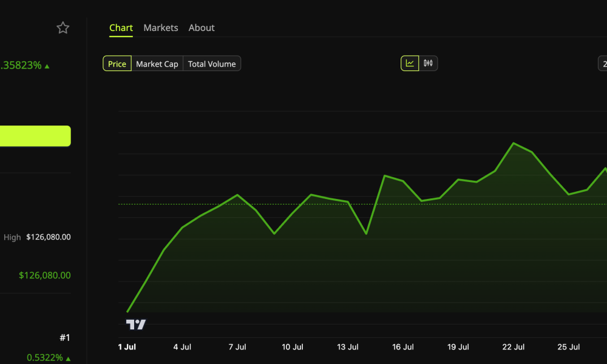Select the Total Volume chart mode
Image resolution: width=607 pixels, height=364 pixels.
tap(212, 64)
